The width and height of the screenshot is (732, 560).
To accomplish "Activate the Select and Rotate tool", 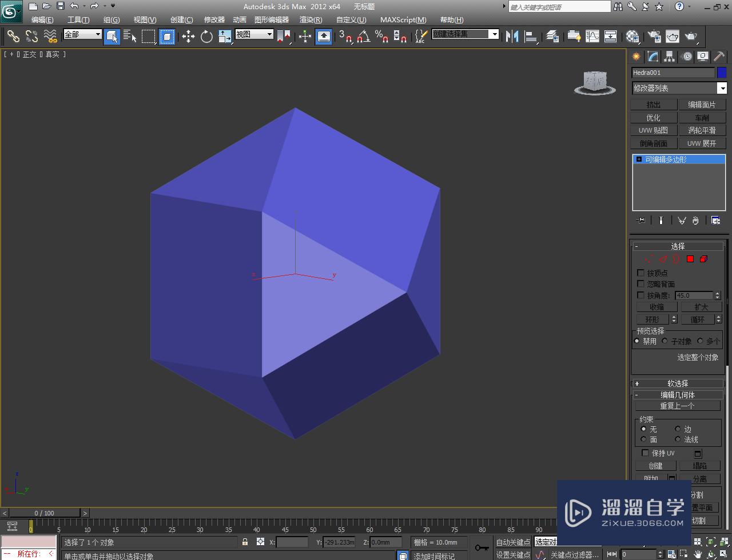I will click(x=206, y=37).
